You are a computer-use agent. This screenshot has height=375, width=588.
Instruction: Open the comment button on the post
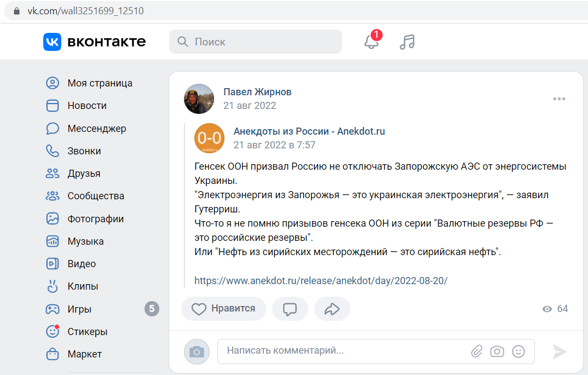(290, 309)
